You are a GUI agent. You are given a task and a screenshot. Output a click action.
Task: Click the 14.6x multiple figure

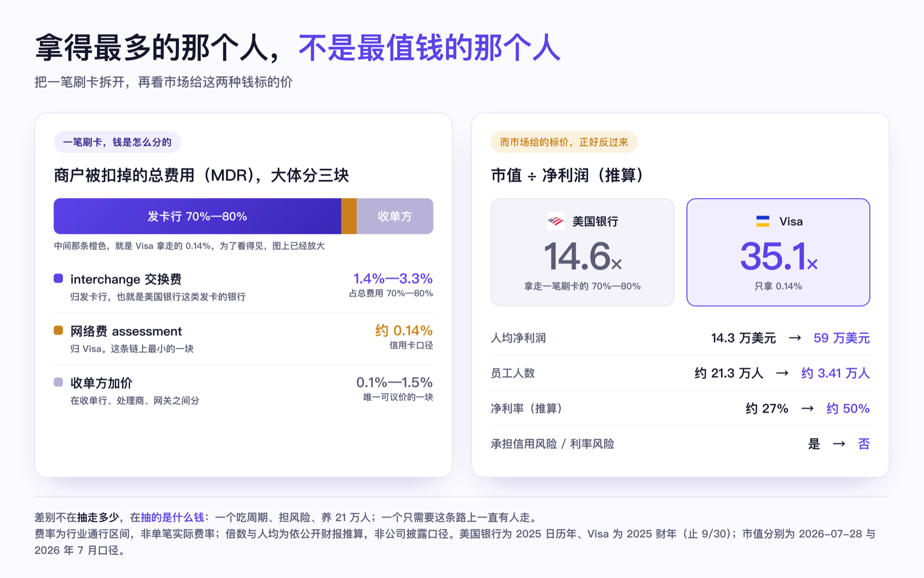point(582,257)
